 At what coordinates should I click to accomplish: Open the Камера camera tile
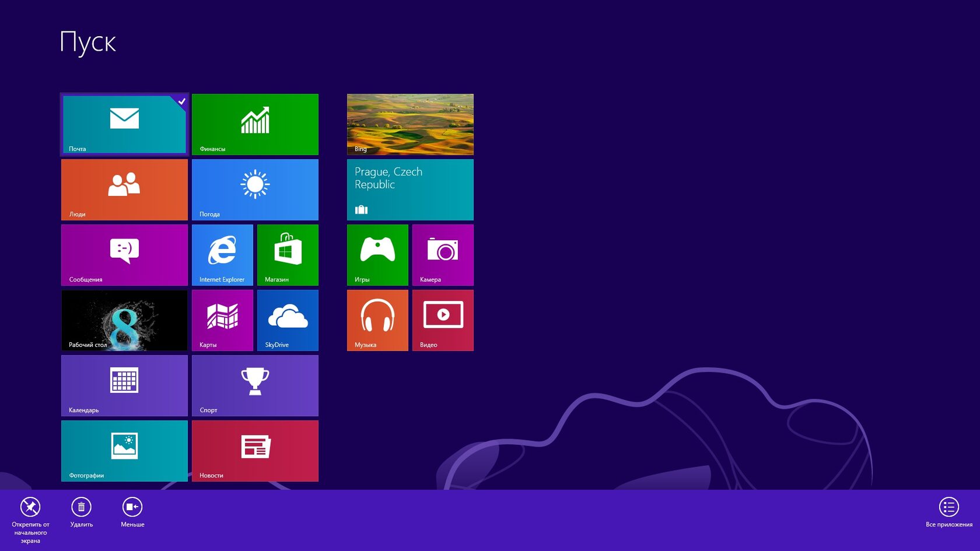(x=443, y=255)
